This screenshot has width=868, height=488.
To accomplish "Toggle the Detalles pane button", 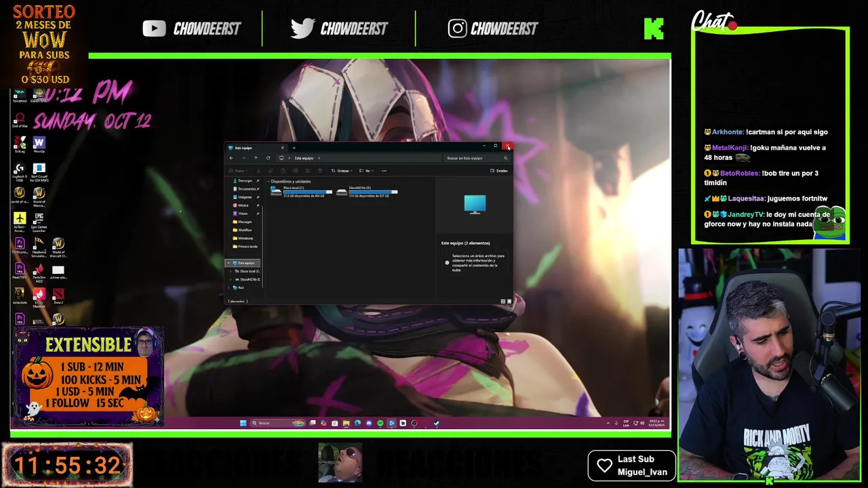I will pyautogui.click(x=498, y=171).
